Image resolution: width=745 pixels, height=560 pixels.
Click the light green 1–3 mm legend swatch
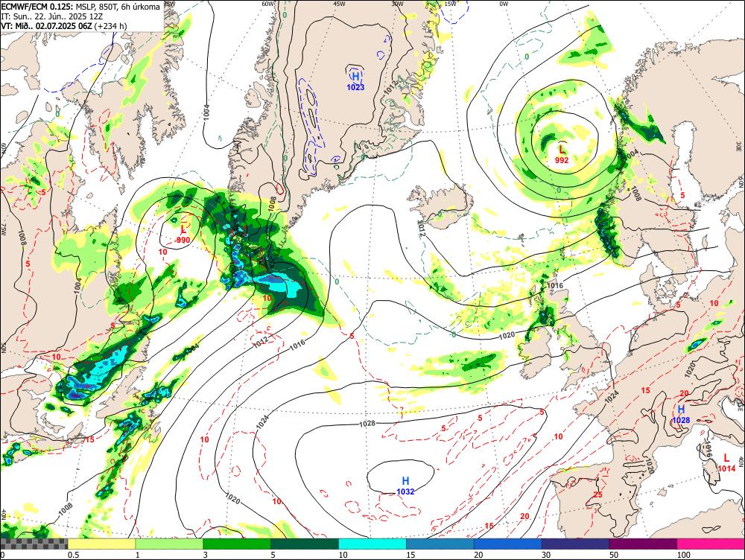169,544
